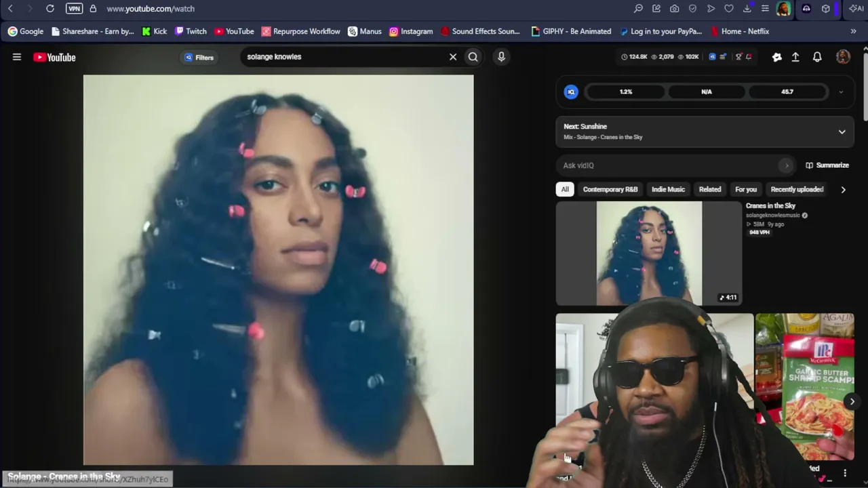Open the YouTube bookmark in bookmarks bar

234,31
